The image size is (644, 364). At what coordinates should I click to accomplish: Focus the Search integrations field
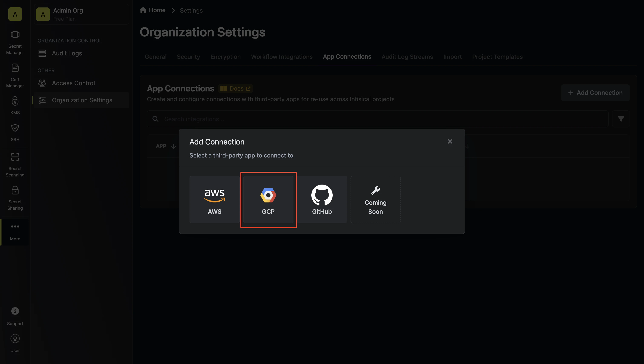tap(378, 119)
